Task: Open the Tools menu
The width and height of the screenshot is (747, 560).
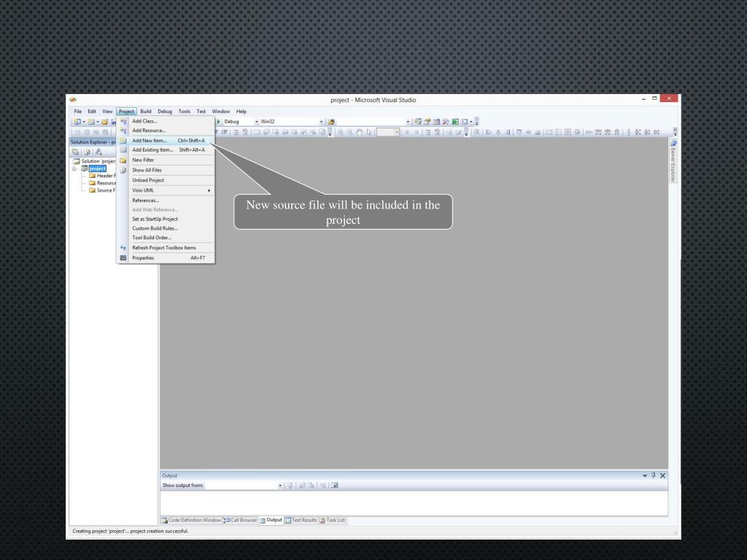Action: pos(185,112)
